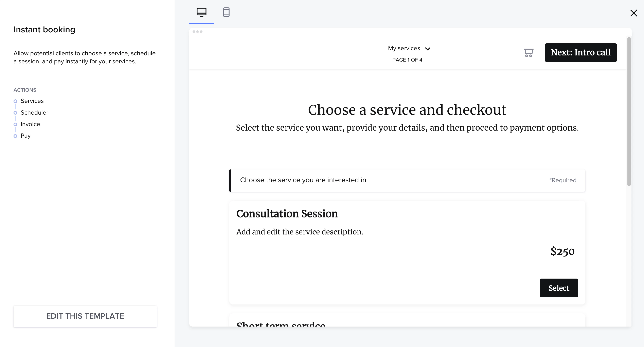Click the $250 price text
The height and width of the screenshot is (347, 644).
(562, 251)
